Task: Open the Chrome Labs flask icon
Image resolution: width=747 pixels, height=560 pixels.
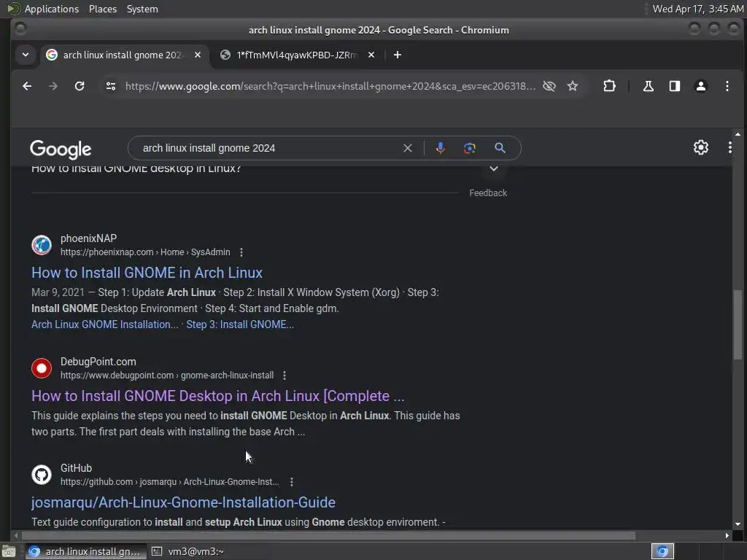Action: tap(648, 86)
